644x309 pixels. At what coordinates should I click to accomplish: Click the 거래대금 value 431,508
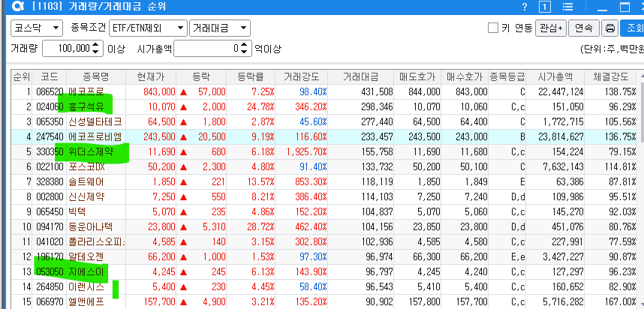click(377, 92)
